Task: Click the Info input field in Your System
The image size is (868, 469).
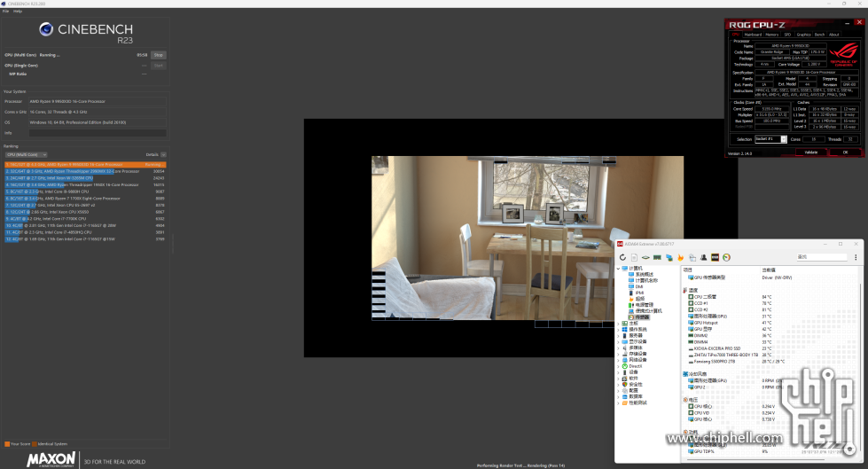Action: [x=98, y=133]
